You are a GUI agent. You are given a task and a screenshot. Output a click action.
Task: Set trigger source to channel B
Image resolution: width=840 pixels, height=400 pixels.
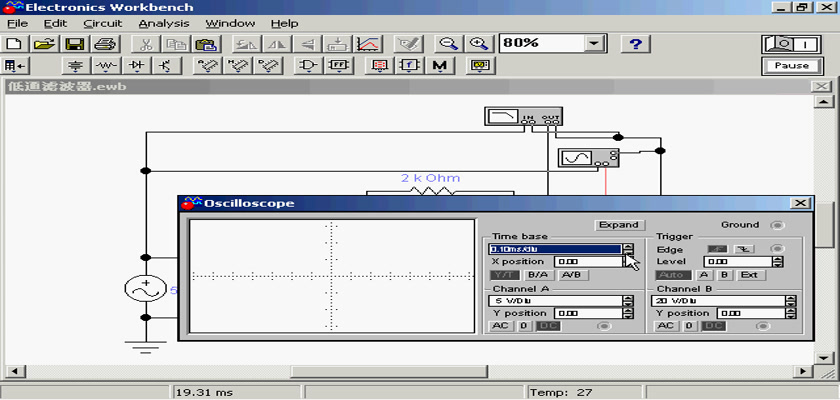(x=724, y=275)
